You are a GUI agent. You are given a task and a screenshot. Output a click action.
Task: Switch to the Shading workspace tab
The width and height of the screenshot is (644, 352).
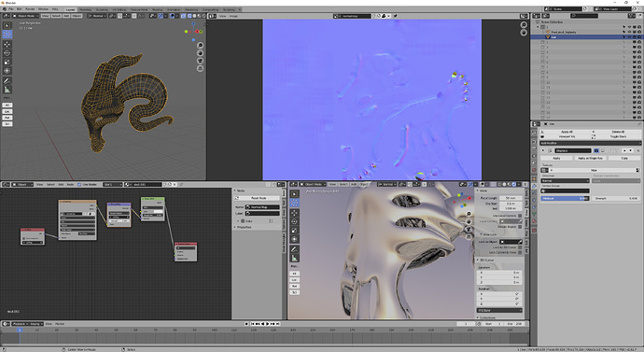(158, 9)
